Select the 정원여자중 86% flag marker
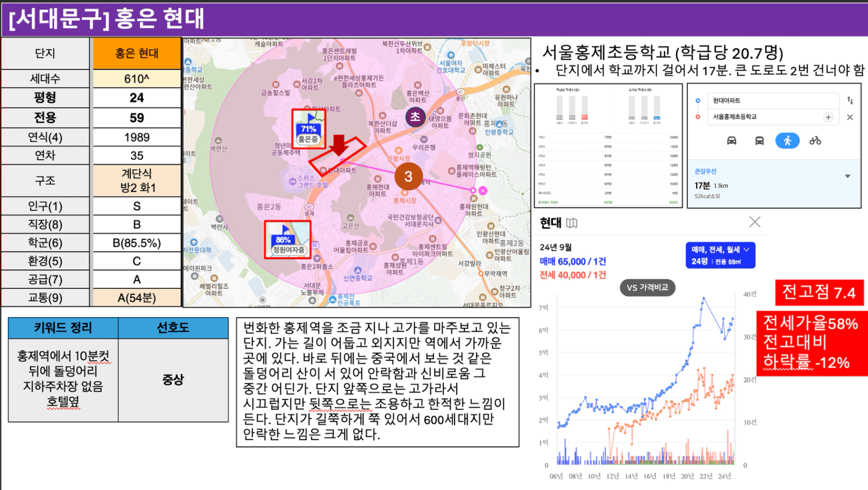Screen dimensions: 868x490 287,241
